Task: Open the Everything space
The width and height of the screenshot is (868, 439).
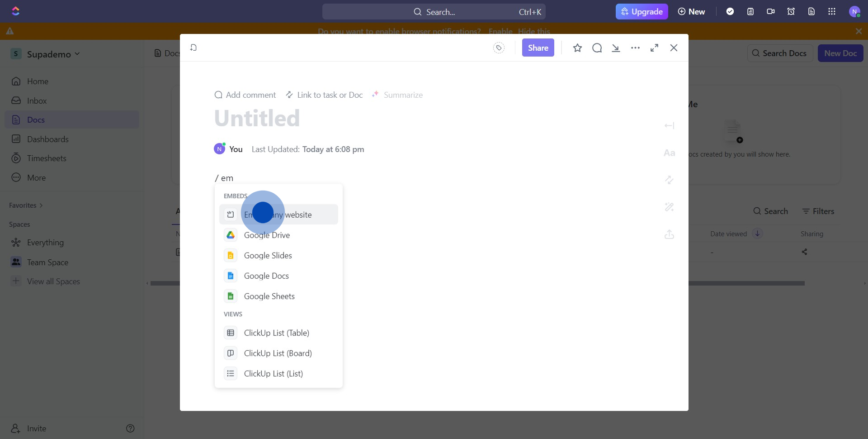Action: coord(72,242)
